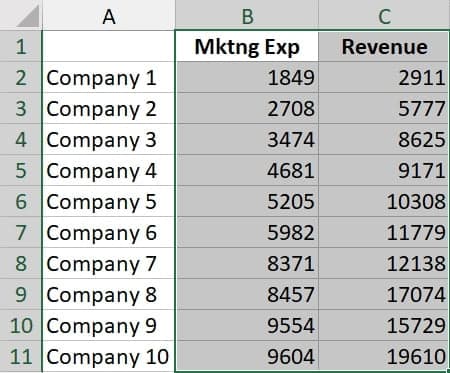
Task: Click the cell with value 3474
Action: click(x=247, y=139)
